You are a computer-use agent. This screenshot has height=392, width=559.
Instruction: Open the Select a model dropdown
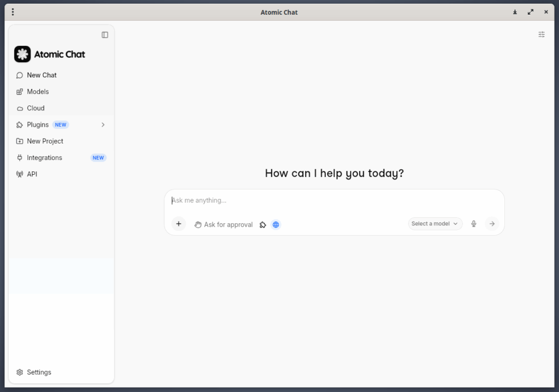[x=435, y=224]
